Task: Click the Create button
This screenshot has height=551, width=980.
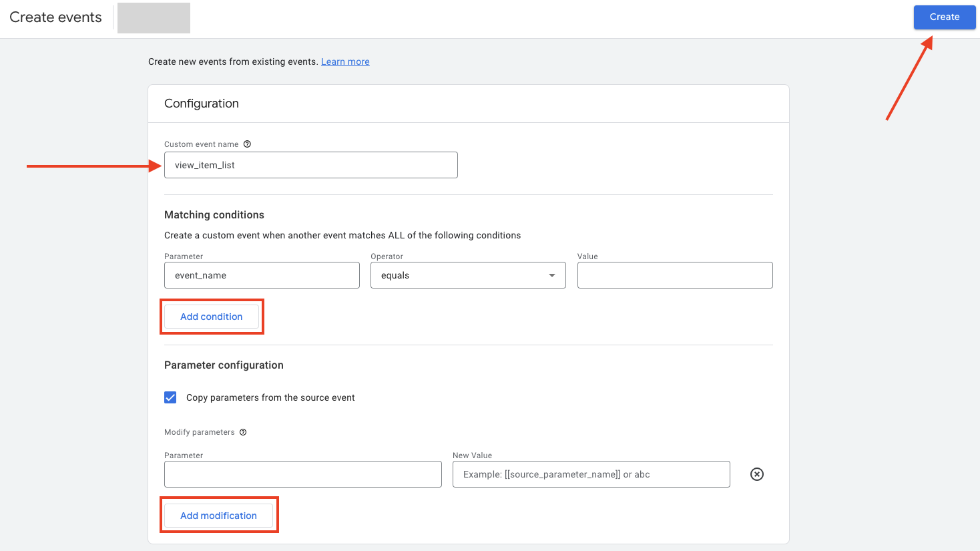Action: coord(944,17)
